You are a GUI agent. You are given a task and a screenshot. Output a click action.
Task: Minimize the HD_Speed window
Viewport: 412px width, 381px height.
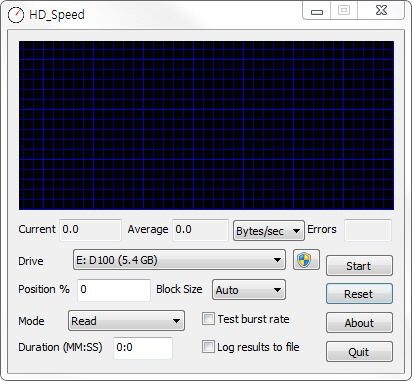[317, 11]
